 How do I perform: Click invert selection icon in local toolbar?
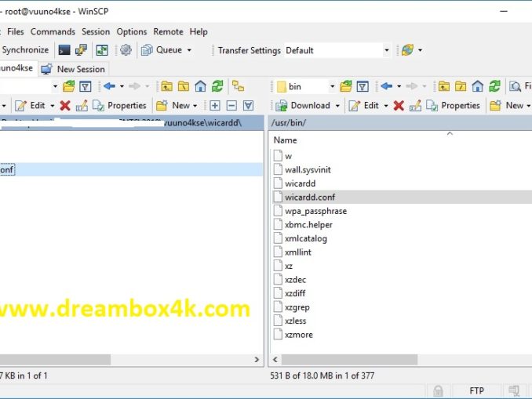click(x=249, y=105)
